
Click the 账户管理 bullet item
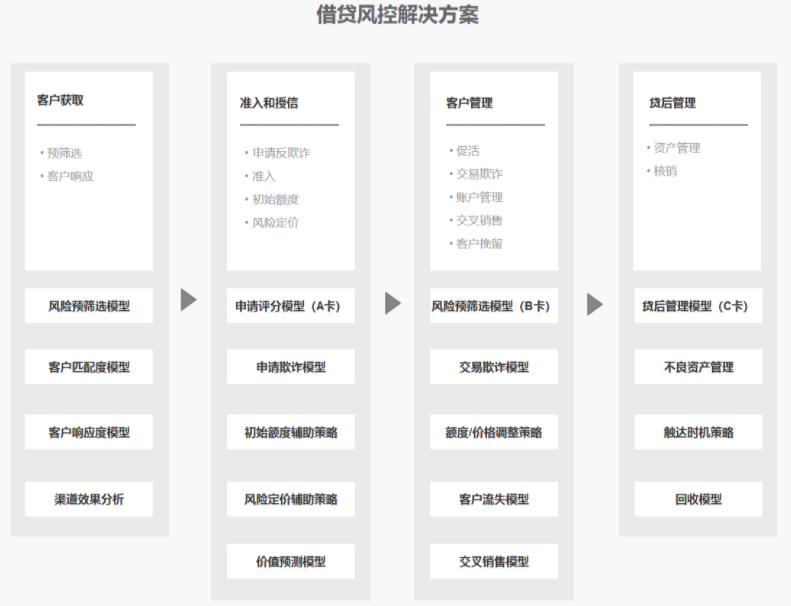coord(476,197)
